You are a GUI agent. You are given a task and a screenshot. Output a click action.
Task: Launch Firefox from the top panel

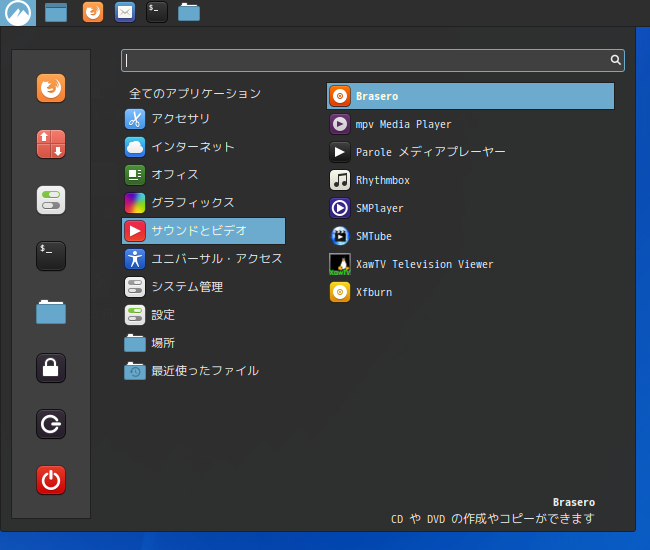(x=93, y=12)
